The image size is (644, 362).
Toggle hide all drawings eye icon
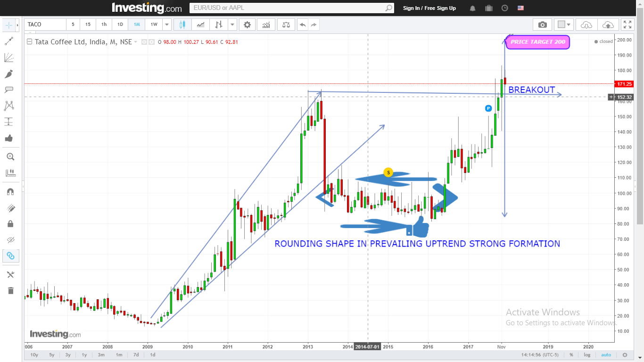(10, 240)
